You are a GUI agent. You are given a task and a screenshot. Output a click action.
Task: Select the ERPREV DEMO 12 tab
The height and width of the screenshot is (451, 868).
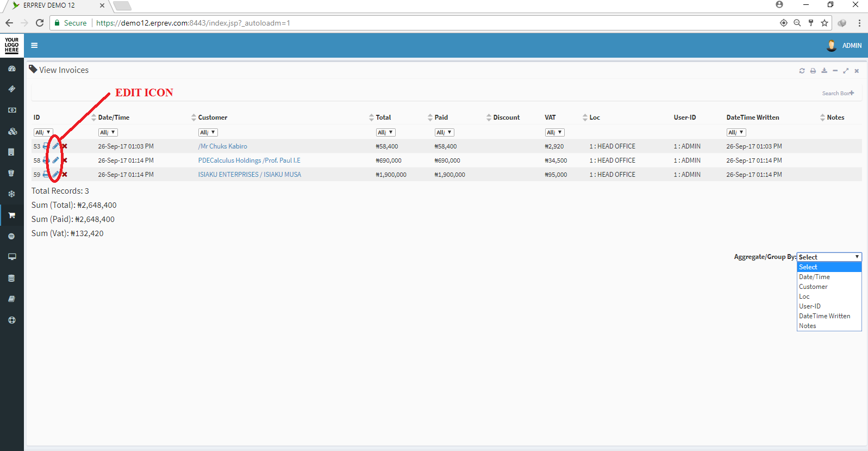[56, 5]
